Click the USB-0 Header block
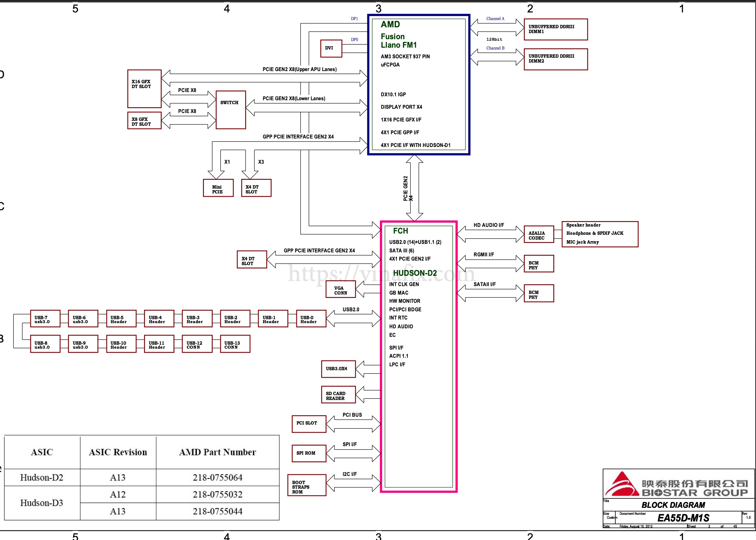Viewport: 756px width, 540px height. (311, 319)
